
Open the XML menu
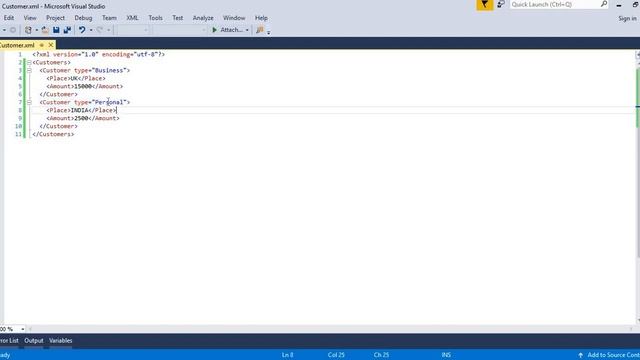click(132, 18)
